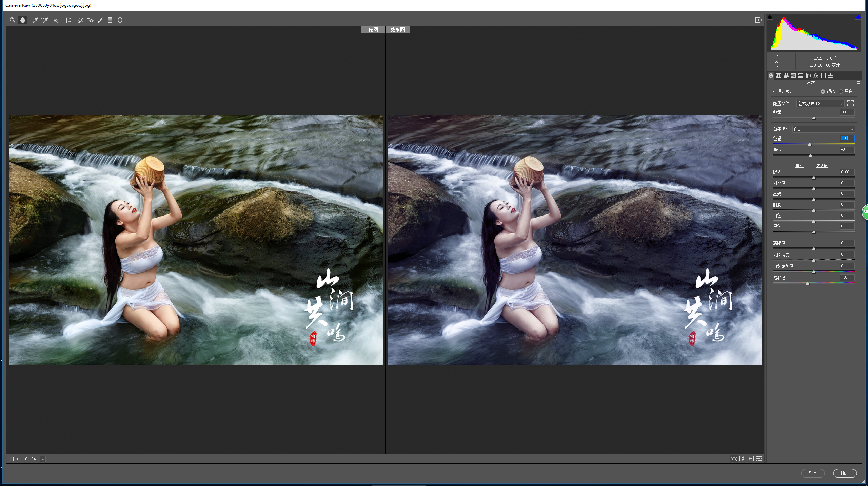
Task: Select the Transform perspective grid tool
Action: (68, 20)
